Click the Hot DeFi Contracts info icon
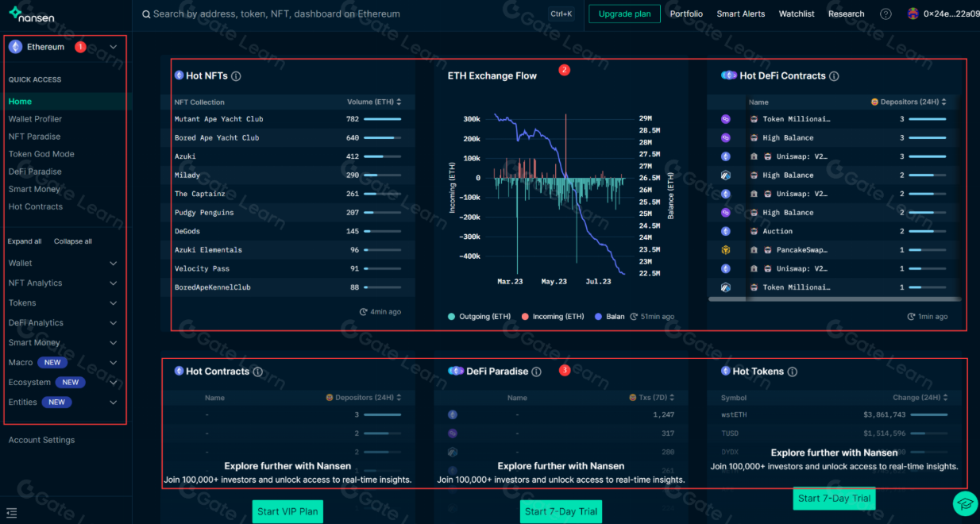The height and width of the screenshot is (524, 980). (834, 76)
